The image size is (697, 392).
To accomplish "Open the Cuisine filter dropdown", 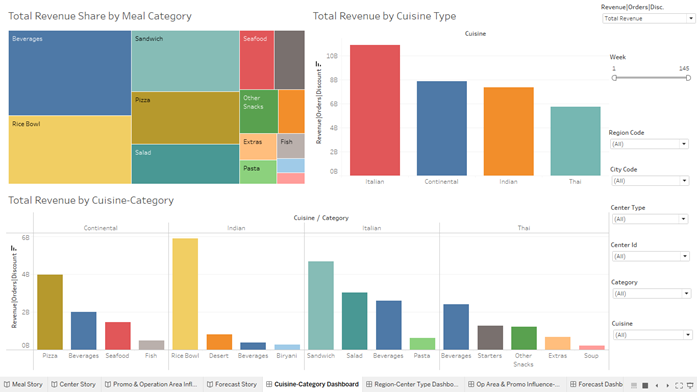I will (653, 335).
